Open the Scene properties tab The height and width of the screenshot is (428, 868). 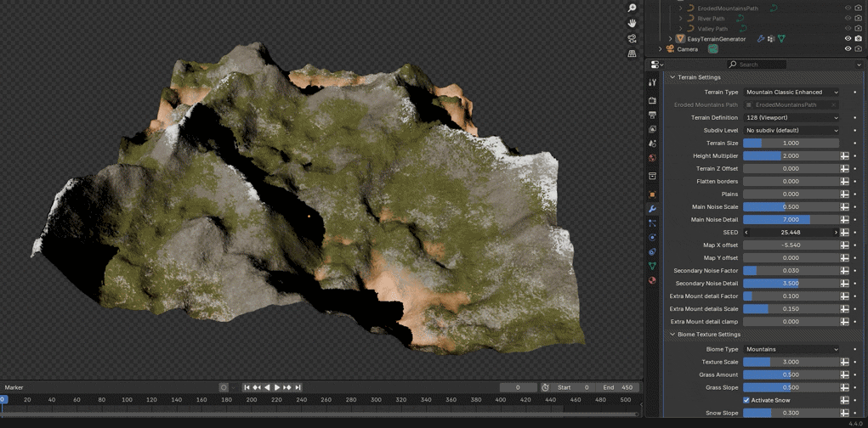pyautogui.click(x=652, y=144)
